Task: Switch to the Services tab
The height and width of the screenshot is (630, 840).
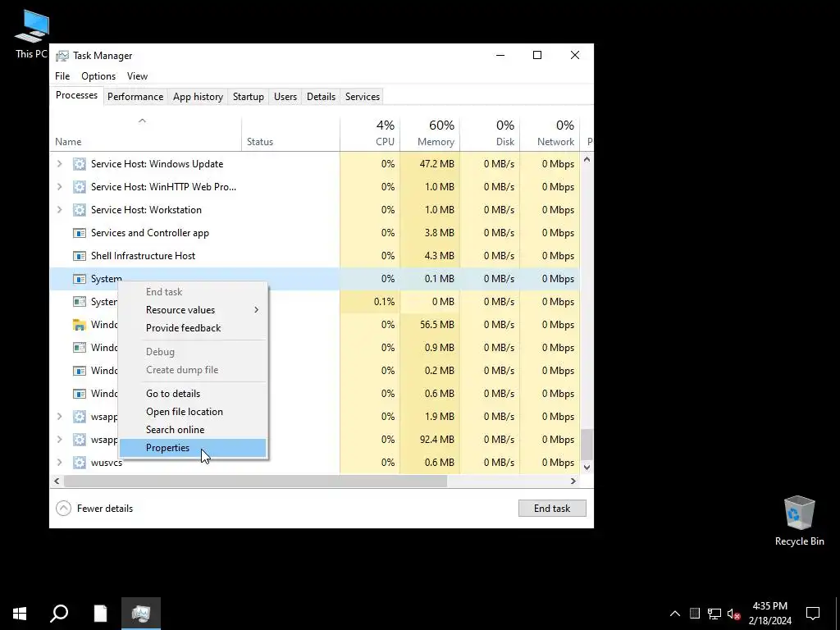Action: coord(362,97)
